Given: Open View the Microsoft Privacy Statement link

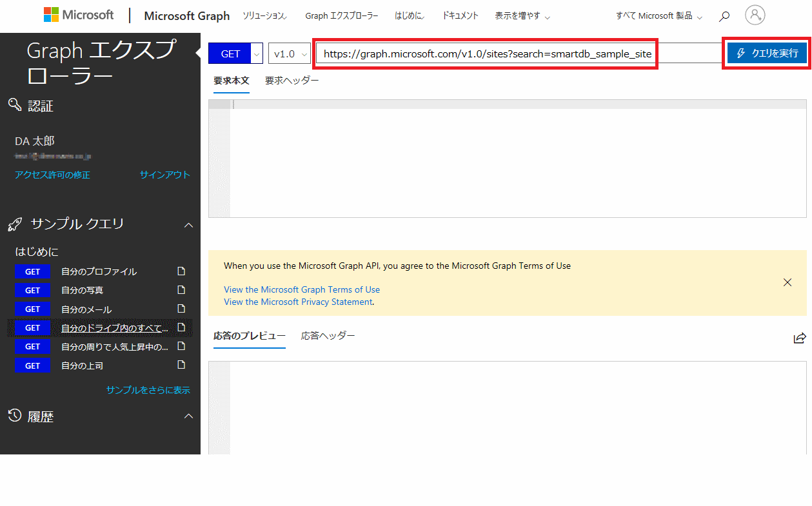Looking at the screenshot, I should [298, 302].
